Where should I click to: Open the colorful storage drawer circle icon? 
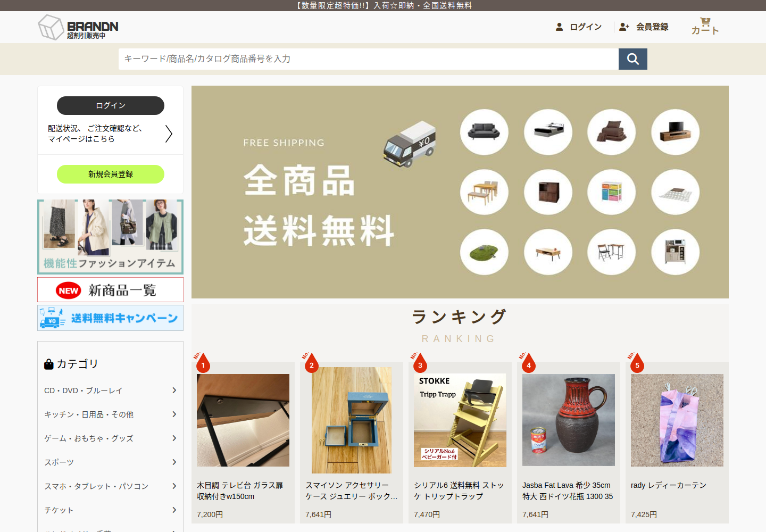coord(612,192)
